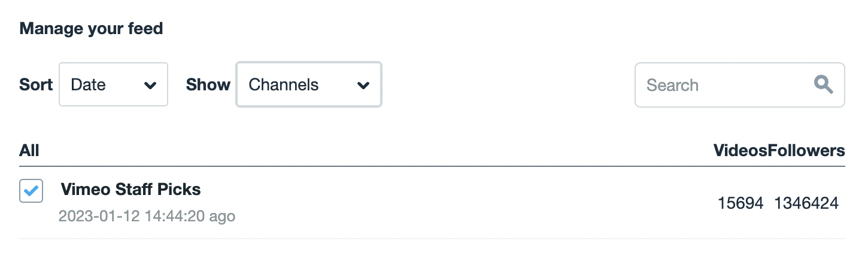This screenshot has height=262, width=868.
Task: Click the Show label
Action: click(208, 85)
